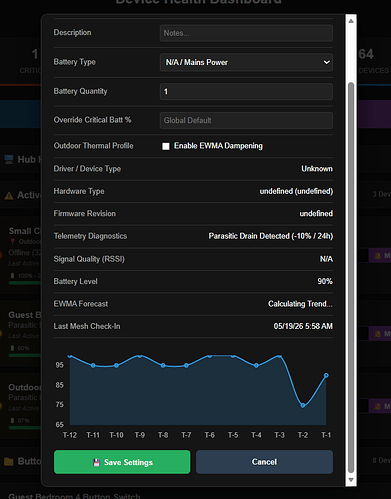Click the T-1 final data point on chart
Image resolution: width=391 pixels, height=499 pixels.
tap(326, 375)
